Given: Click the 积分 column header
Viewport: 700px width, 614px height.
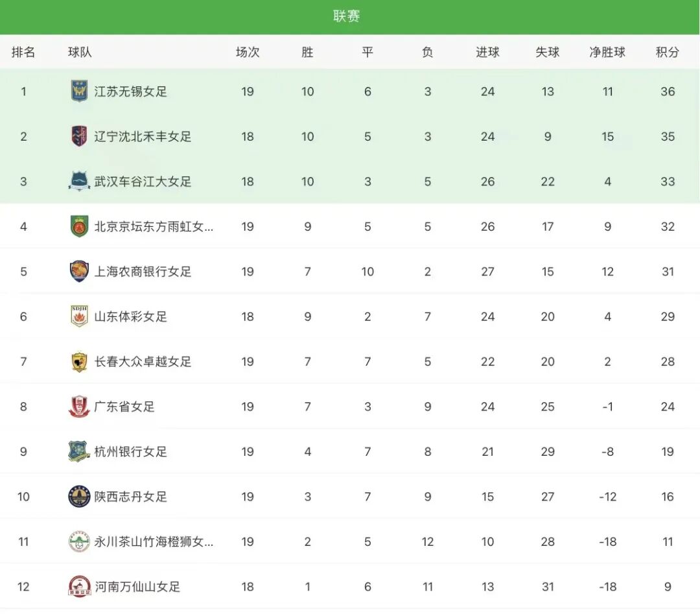Looking at the screenshot, I should pyautogui.click(x=668, y=53).
